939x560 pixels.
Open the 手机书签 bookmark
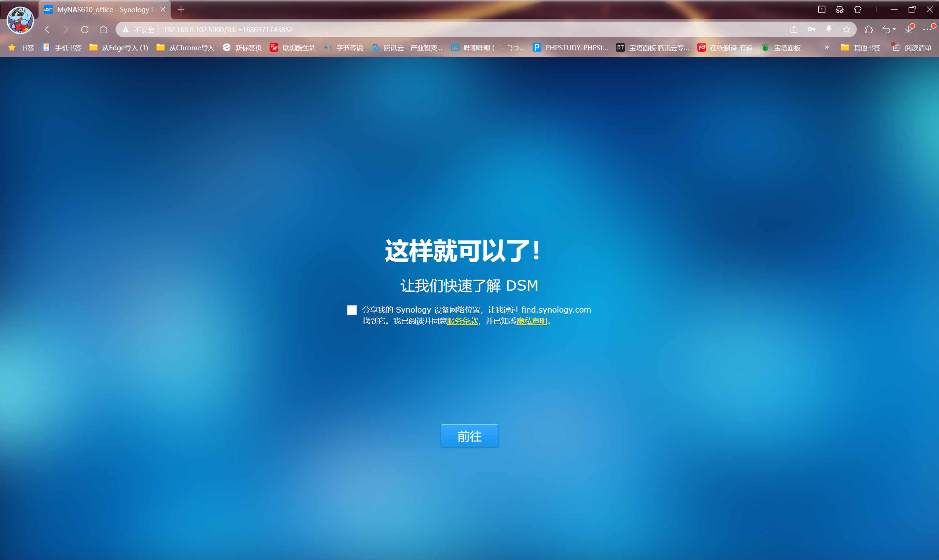point(62,48)
